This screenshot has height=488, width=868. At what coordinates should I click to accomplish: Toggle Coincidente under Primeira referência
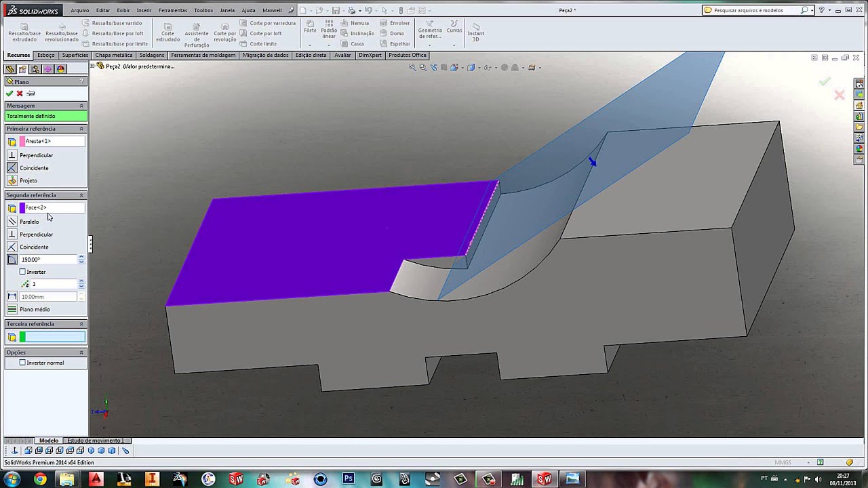tap(12, 168)
